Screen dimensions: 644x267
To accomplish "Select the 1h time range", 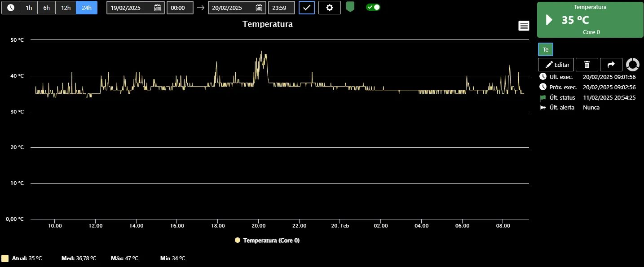I will click(29, 8).
